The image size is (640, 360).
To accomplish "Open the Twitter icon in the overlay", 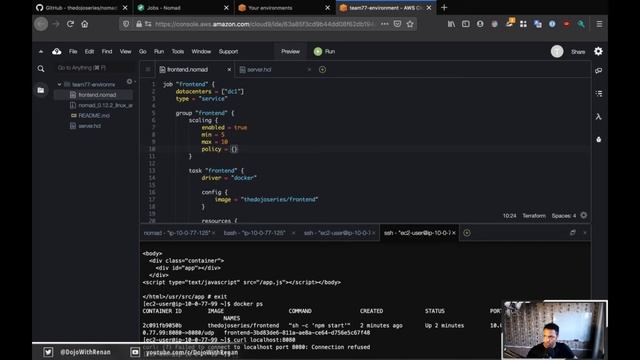I will pos(48,352).
